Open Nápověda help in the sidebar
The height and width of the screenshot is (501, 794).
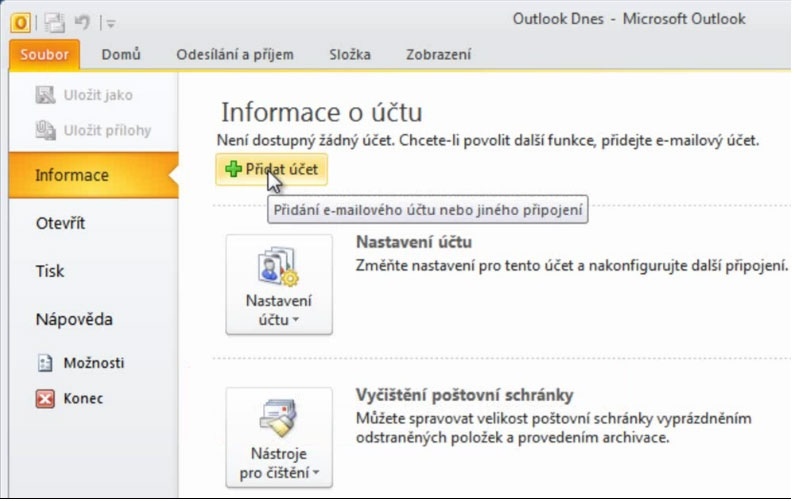point(74,320)
